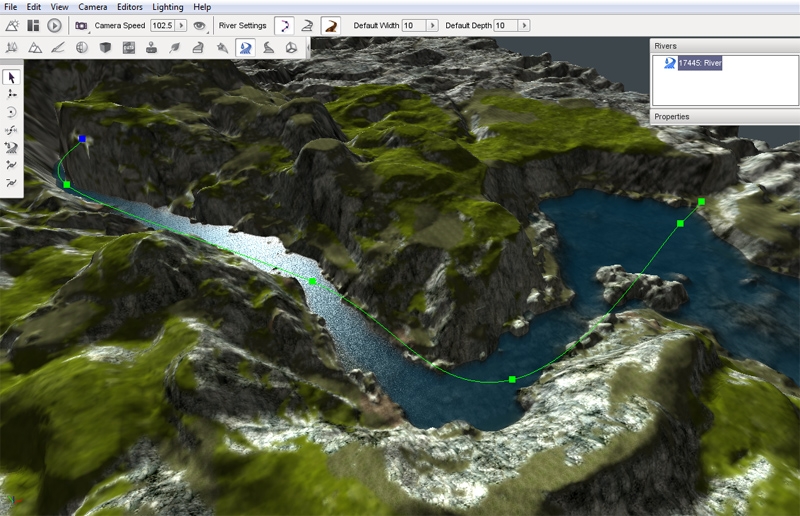Toggle the river spline display button

[284, 24]
